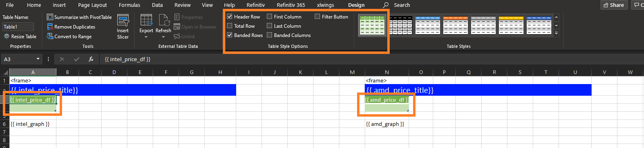The width and height of the screenshot is (644, 148).
Task: Enable the Filter Button checkbox
Action: pyautogui.click(x=318, y=17)
